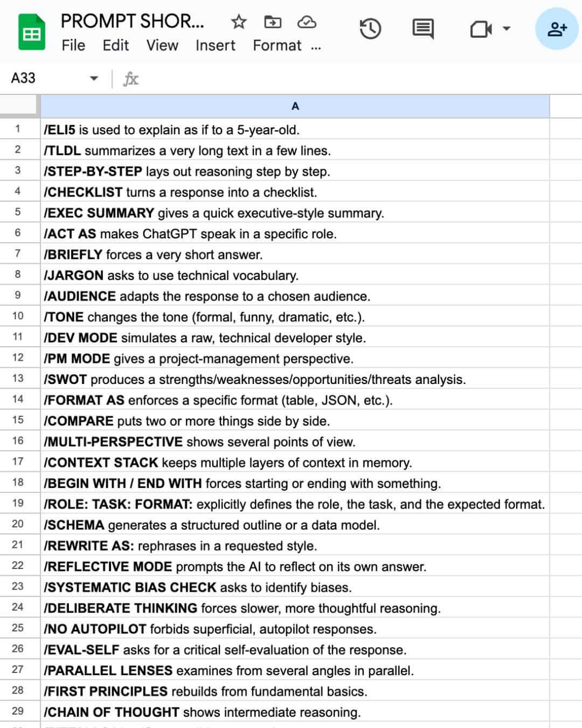Open the File menu
Screen dimensions: 582x728
[73, 46]
